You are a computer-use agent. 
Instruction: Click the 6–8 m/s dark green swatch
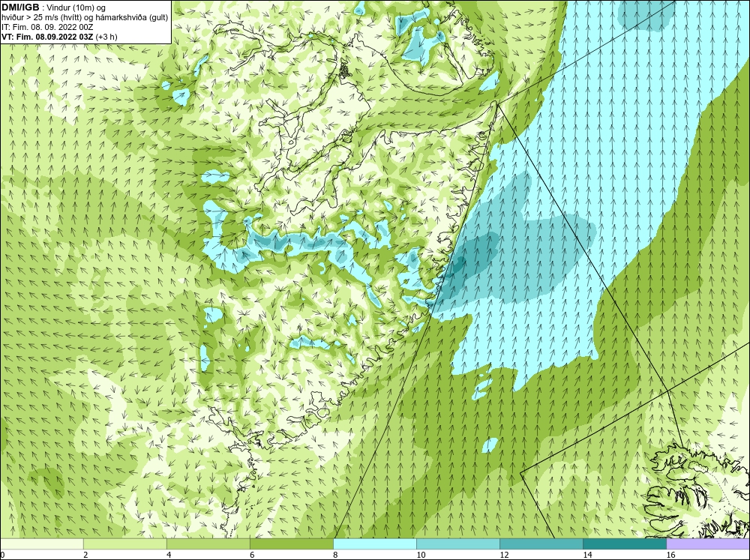click(291, 544)
